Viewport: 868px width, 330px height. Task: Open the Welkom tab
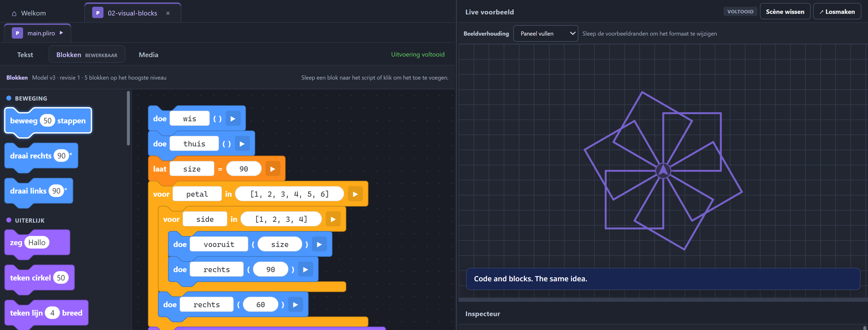29,13
